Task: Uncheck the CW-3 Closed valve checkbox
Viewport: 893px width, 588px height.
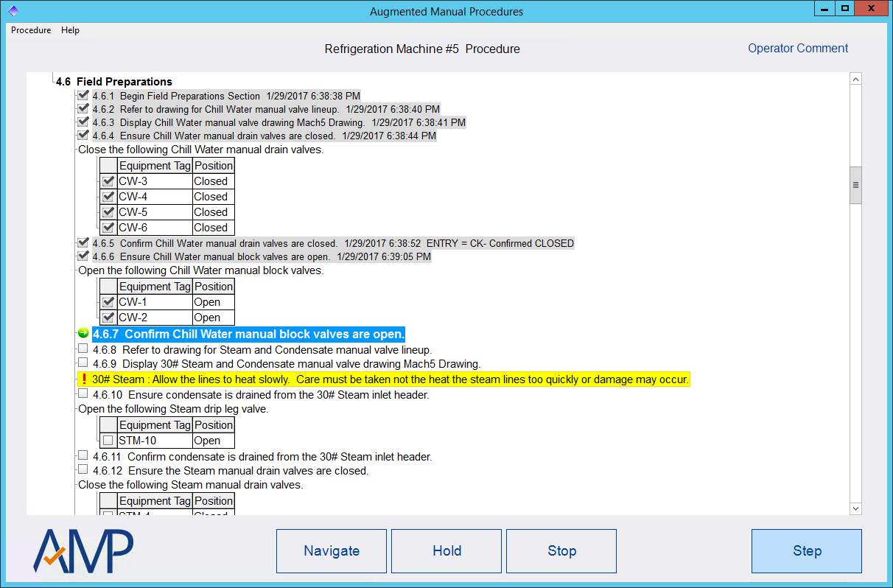Action: [108, 181]
